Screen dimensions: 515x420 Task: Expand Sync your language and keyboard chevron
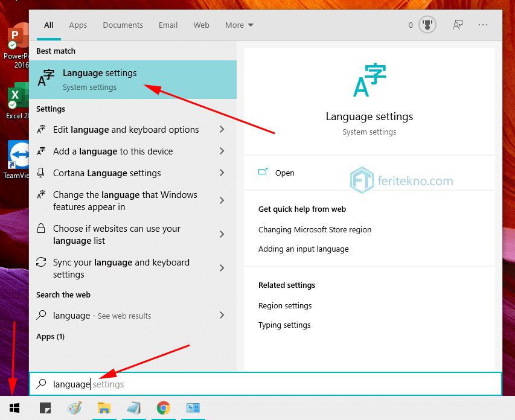click(222, 268)
